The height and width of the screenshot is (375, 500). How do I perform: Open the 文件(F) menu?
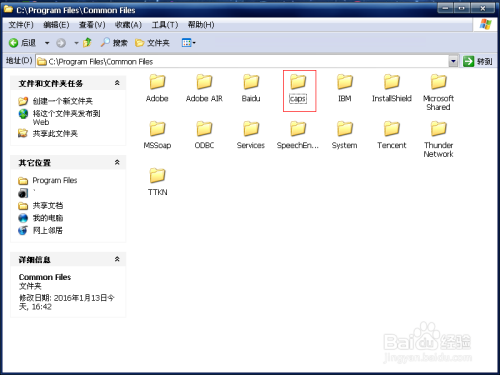pos(21,25)
